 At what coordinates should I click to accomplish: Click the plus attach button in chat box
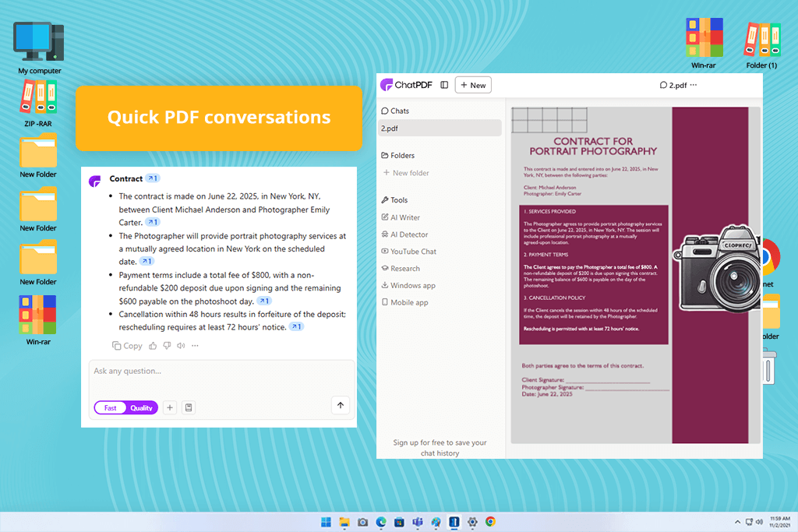coord(170,407)
